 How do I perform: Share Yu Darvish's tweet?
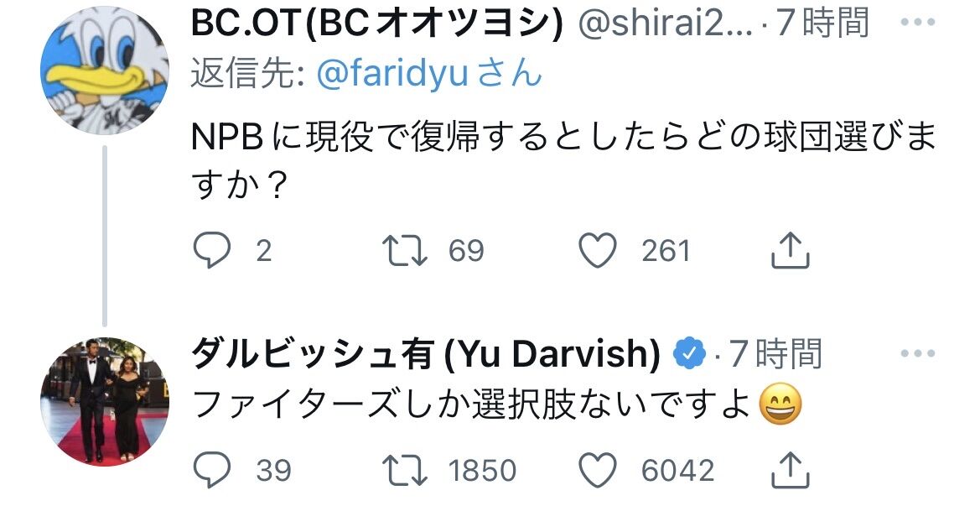(791, 470)
